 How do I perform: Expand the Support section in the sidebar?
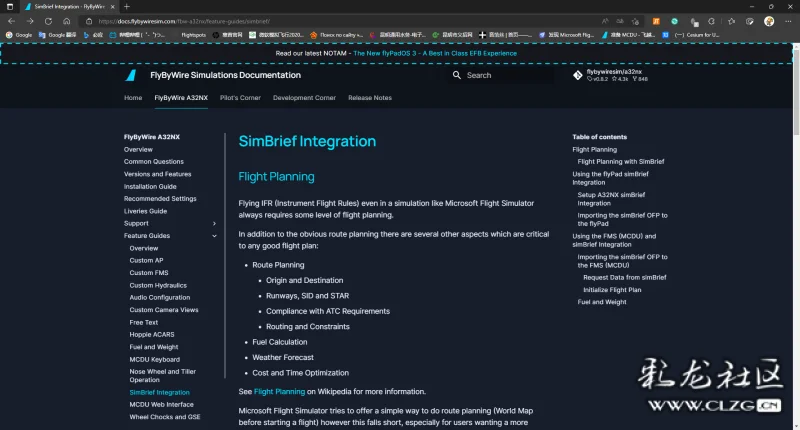tap(214, 223)
